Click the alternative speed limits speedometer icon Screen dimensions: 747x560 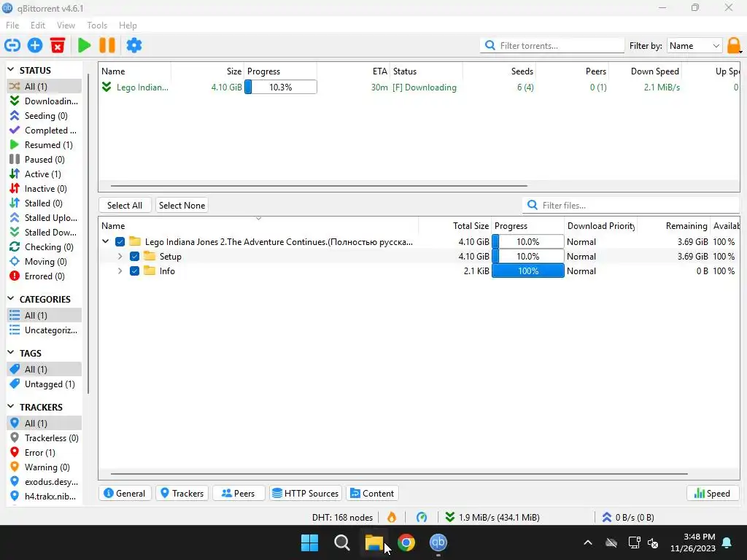[422, 517]
